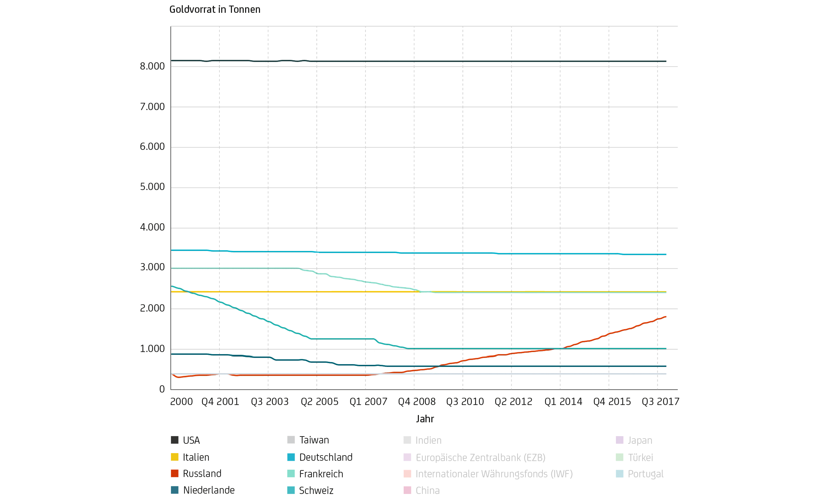Click the Q2 2005 x-axis label
This screenshot has height=504, width=817.
(320, 402)
